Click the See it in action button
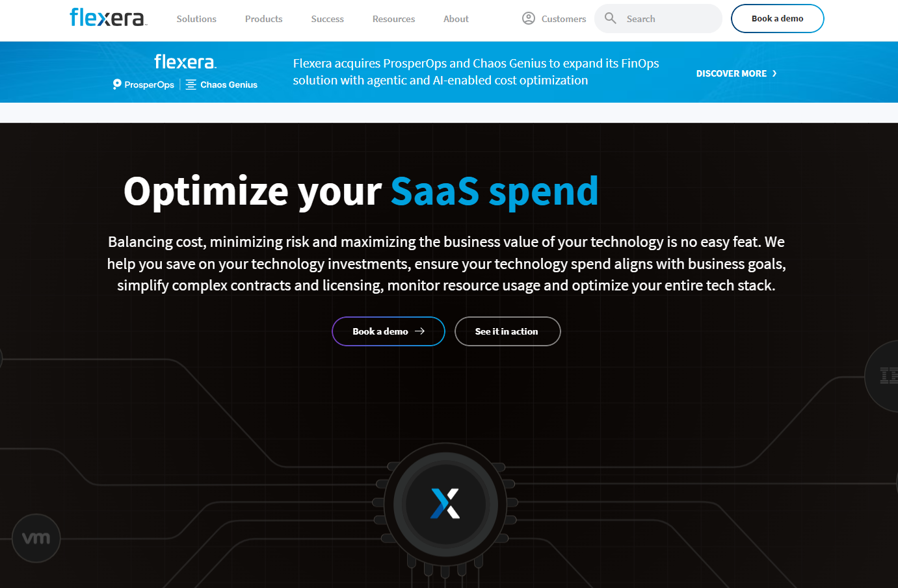This screenshot has height=588, width=898. [x=507, y=331]
